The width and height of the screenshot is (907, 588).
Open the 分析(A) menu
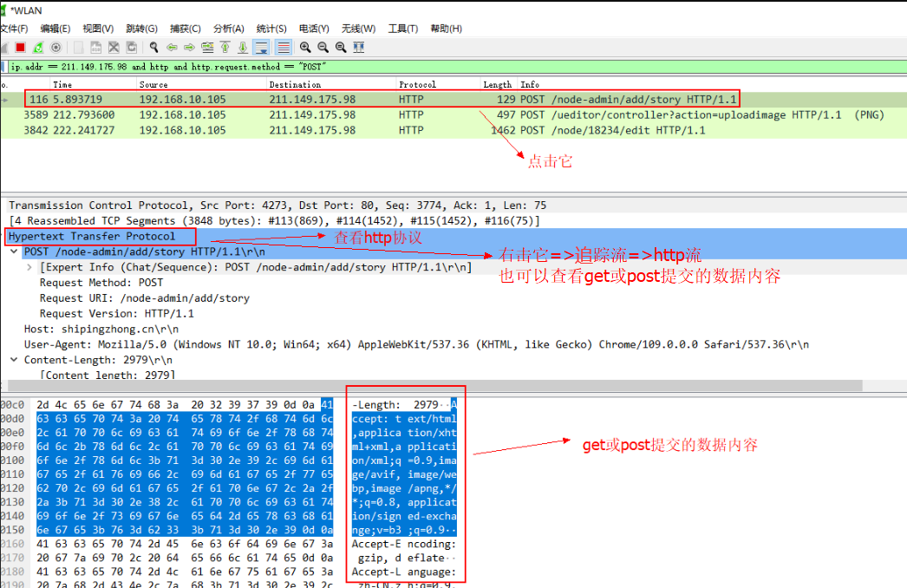coord(229,29)
